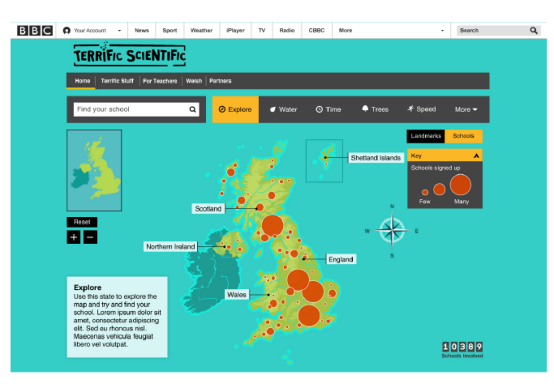Select the Time clock tab
This screenshot has height=392, width=554.
click(x=328, y=109)
